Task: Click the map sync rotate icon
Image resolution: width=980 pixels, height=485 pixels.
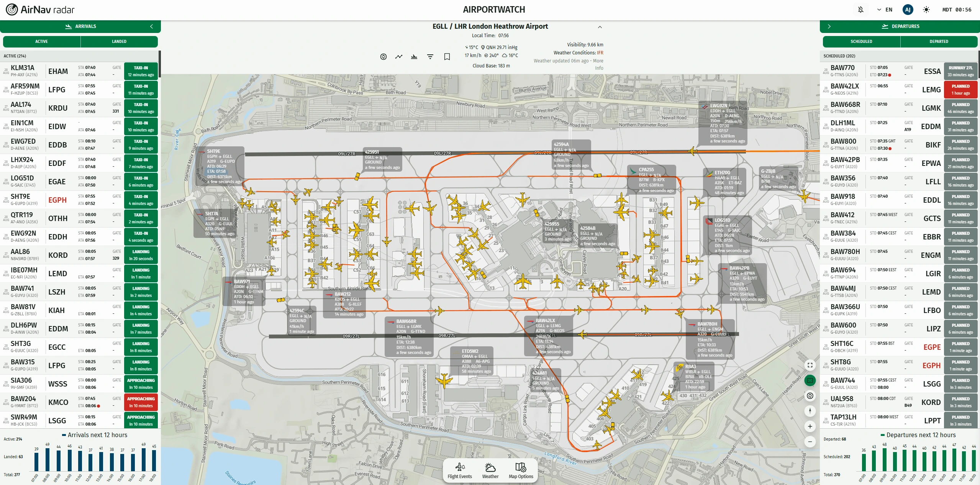Action: 810,396
